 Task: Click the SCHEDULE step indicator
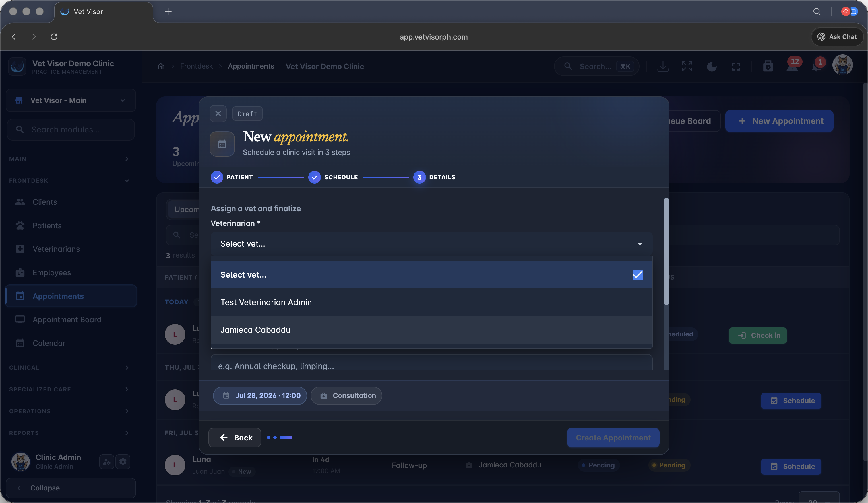(x=333, y=177)
